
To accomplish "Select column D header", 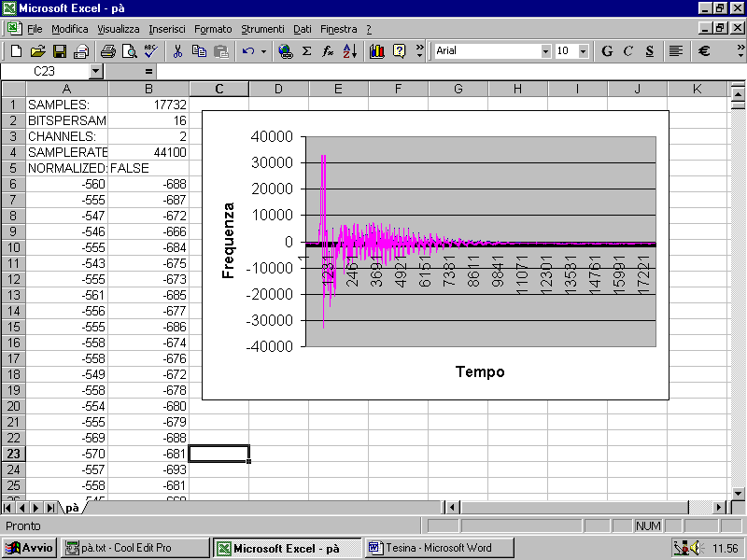I will click(x=278, y=89).
